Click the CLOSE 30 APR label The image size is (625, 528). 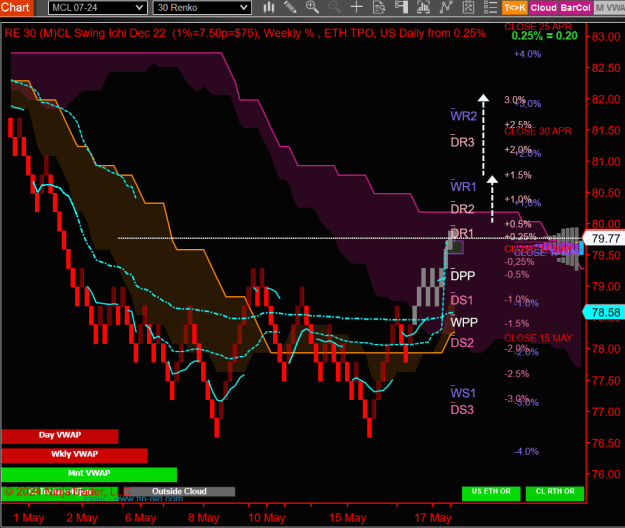(x=538, y=131)
